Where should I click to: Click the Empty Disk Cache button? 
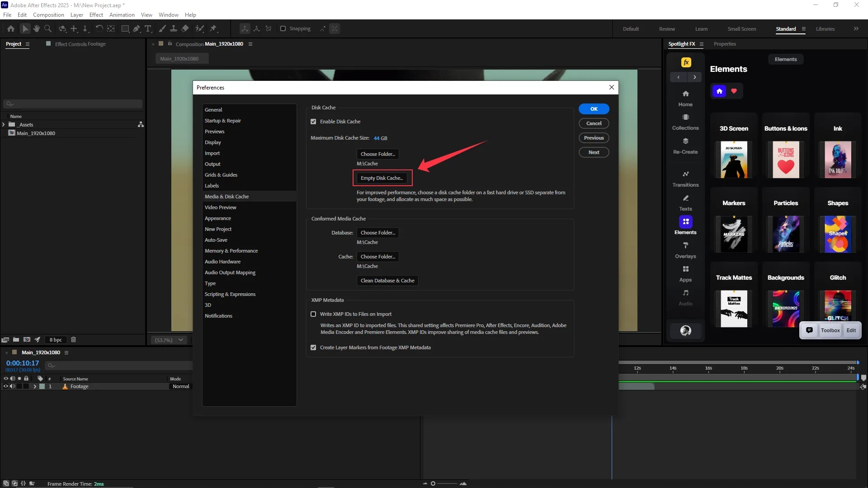click(x=382, y=178)
